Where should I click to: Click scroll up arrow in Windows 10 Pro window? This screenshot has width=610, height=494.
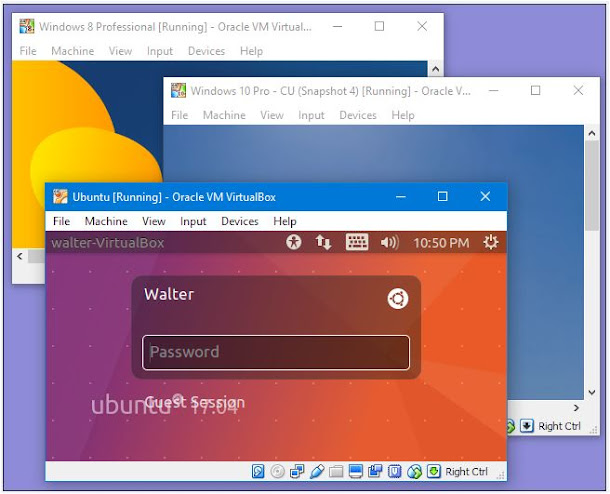[x=592, y=133]
